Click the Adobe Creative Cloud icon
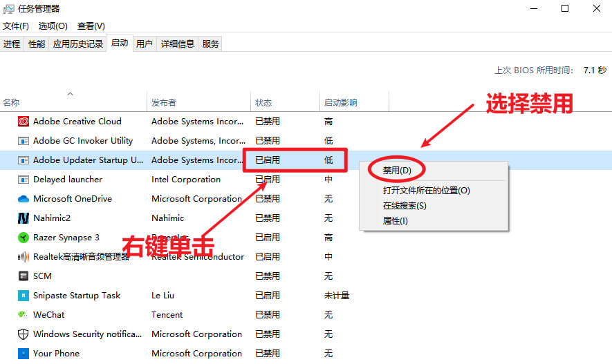Viewport: 612px width, 364px height. coord(23,122)
